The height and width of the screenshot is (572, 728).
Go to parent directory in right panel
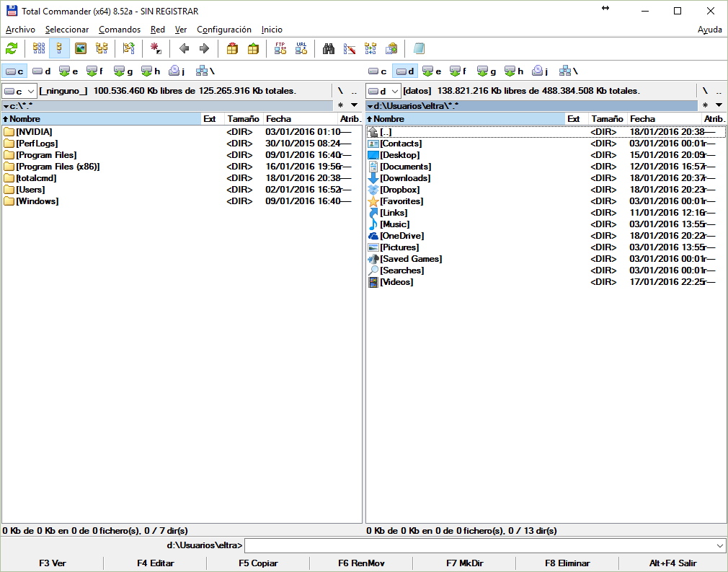pyautogui.click(x=718, y=91)
